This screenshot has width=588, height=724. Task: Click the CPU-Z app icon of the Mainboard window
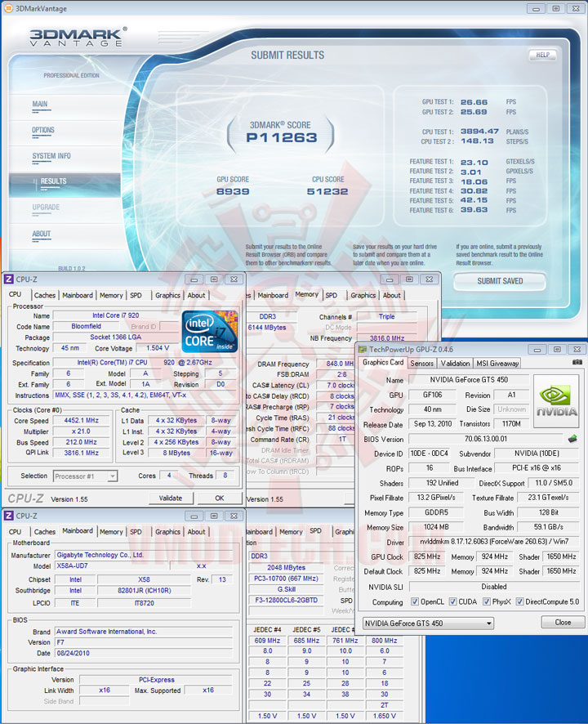(8, 516)
